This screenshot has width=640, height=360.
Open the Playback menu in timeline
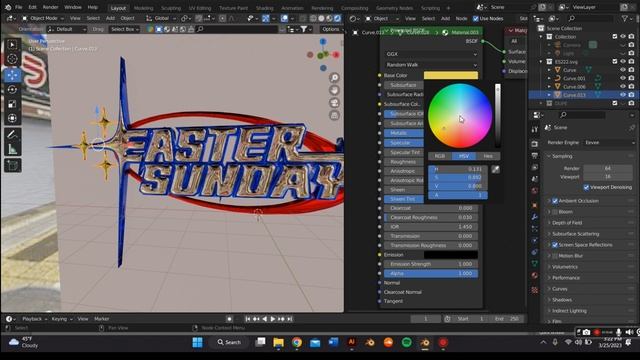(x=34, y=319)
